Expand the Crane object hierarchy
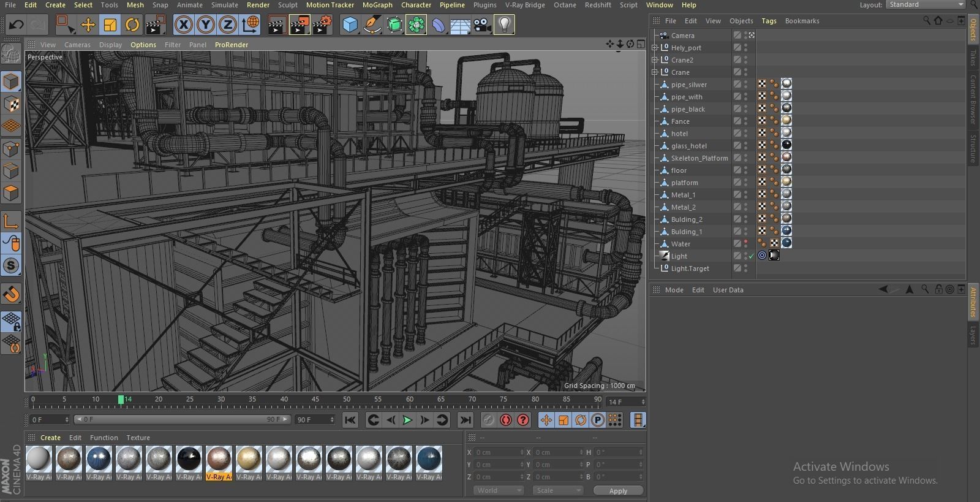Image resolution: width=980 pixels, height=502 pixels. [x=655, y=72]
